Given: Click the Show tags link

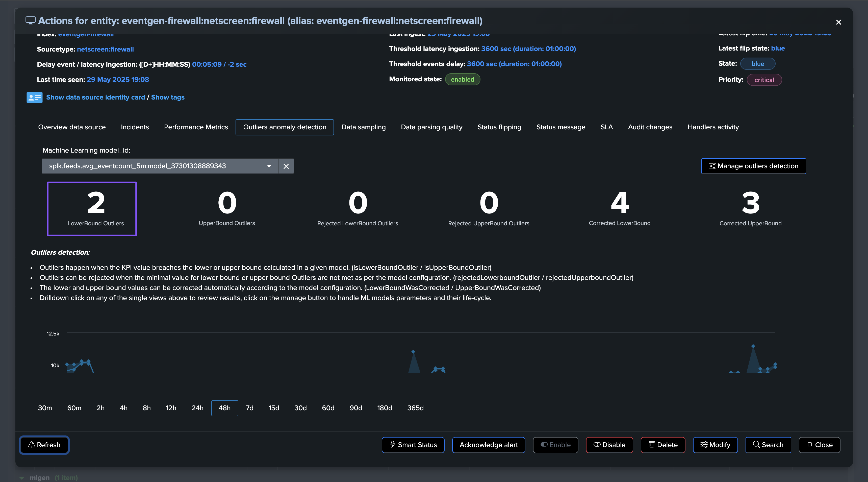Looking at the screenshot, I should tap(167, 98).
